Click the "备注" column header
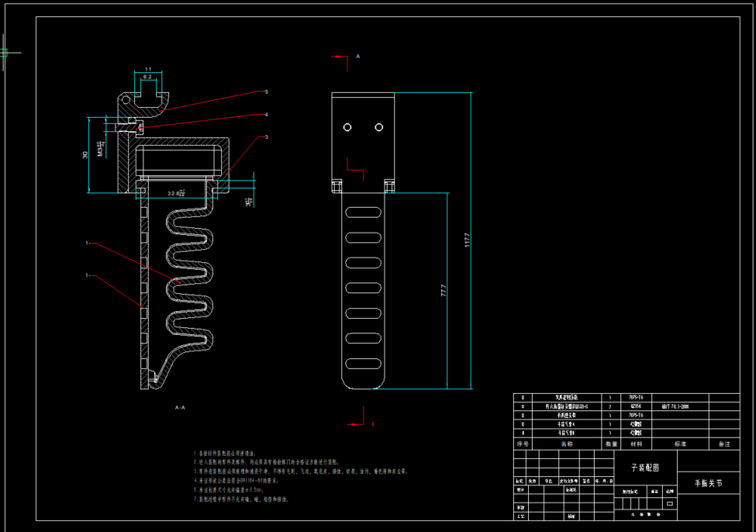756x532 pixels. [724, 444]
